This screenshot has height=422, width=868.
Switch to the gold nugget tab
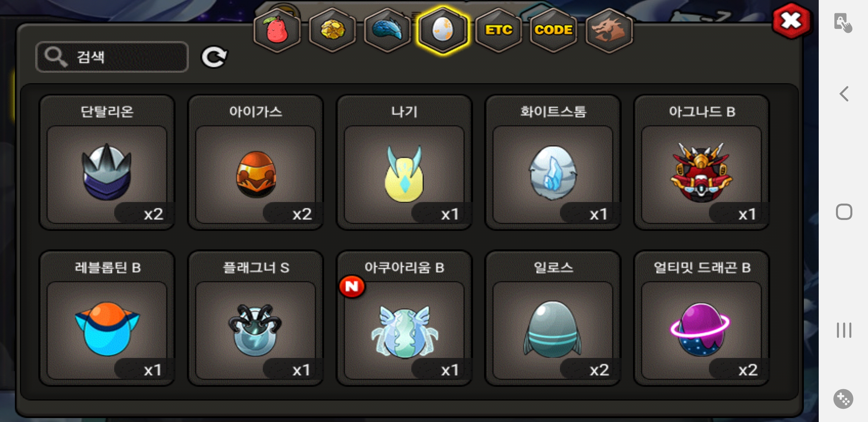[332, 30]
